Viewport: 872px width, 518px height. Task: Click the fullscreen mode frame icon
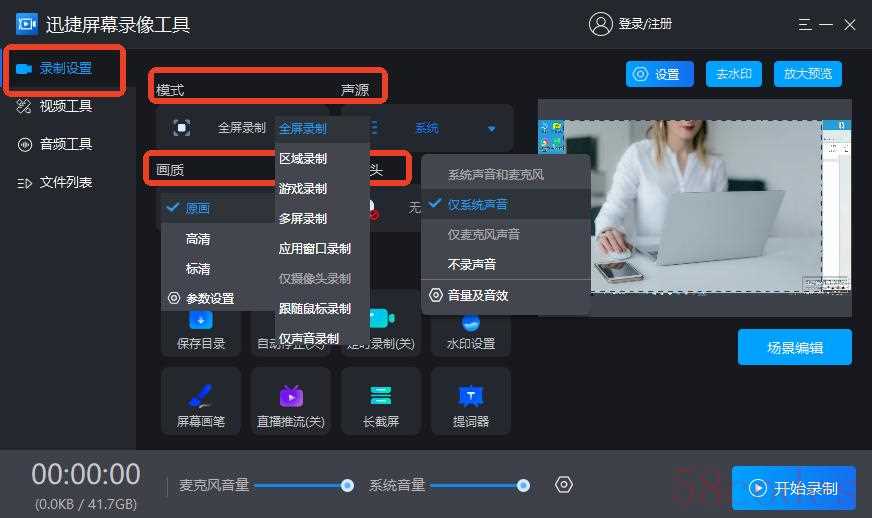pyautogui.click(x=181, y=127)
